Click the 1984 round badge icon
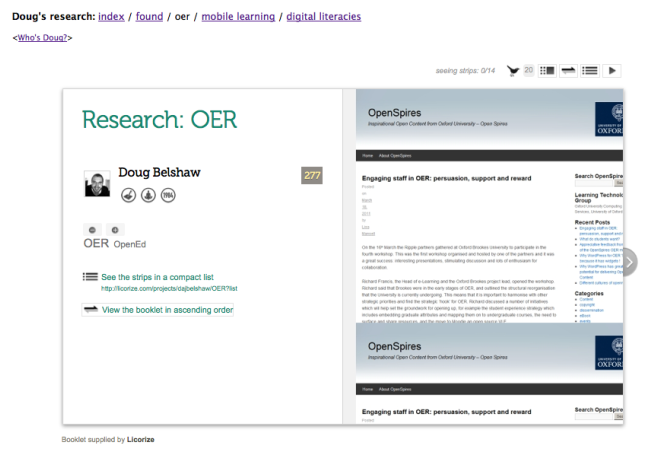Image resolution: width=649 pixels, height=456 pixels. pyautogui.click(x=168, y=195)
